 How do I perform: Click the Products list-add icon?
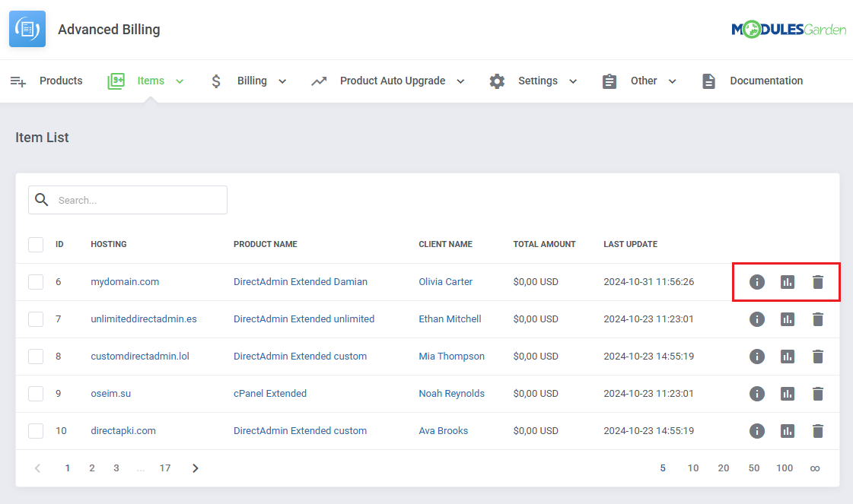(18, 81)
